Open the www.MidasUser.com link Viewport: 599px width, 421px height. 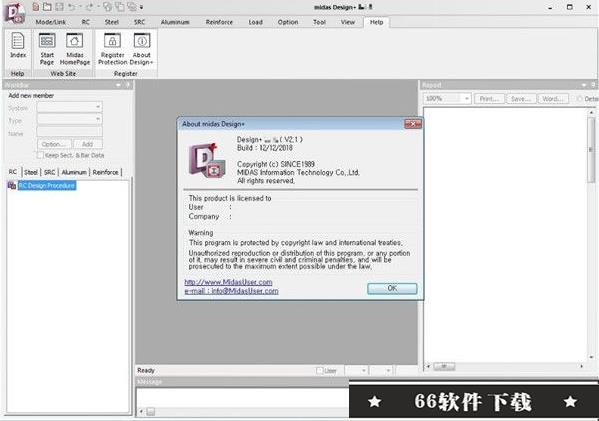click(228, 282)
